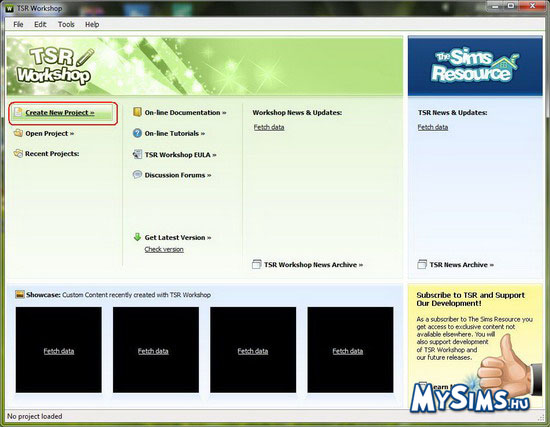Click the TSR Workshop logo banner
This screenshot has width=550, height=427.
pyautogui.click(x=55, y=66)
